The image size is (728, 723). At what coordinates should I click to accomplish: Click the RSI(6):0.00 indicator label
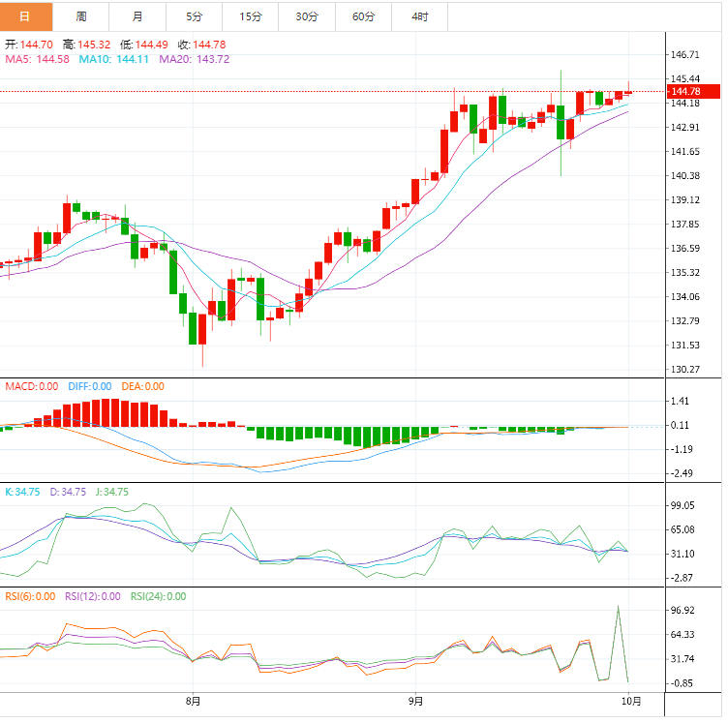[x=29, y=596]
